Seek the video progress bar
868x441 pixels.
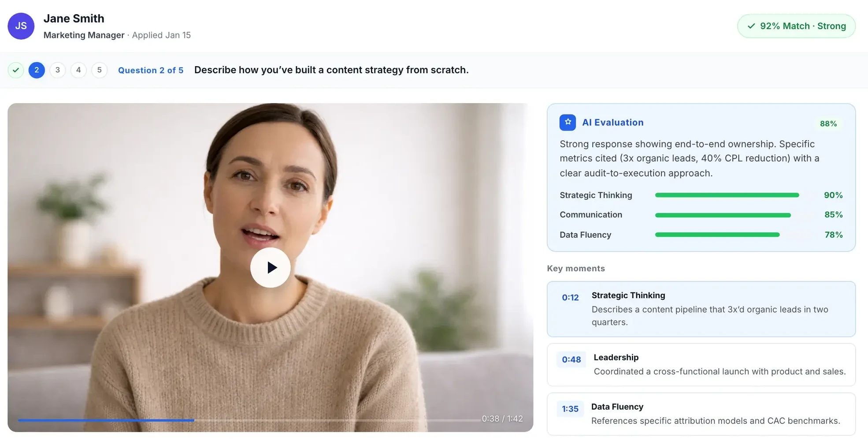[x=249, y=420]
